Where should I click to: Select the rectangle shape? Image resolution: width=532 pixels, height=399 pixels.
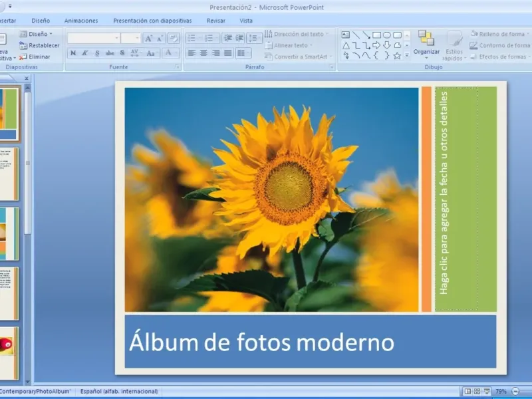tap(376, 35)
